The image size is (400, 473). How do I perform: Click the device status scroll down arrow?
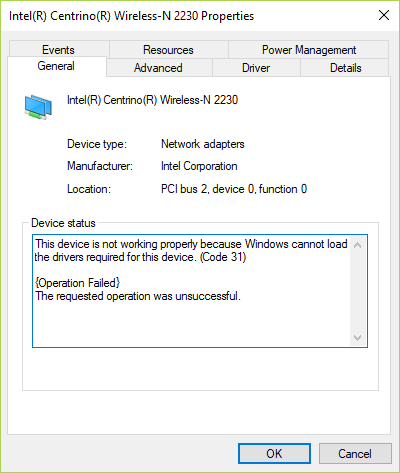(x=358, y=338)
